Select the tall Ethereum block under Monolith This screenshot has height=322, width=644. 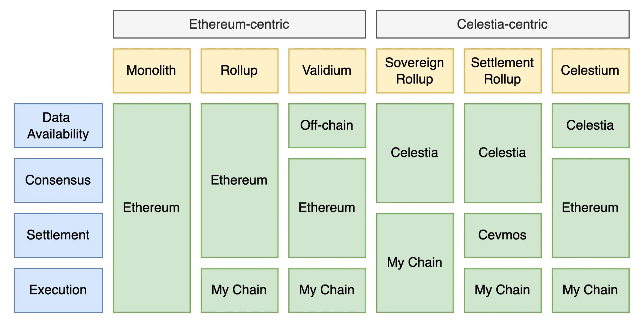(152, 208)
